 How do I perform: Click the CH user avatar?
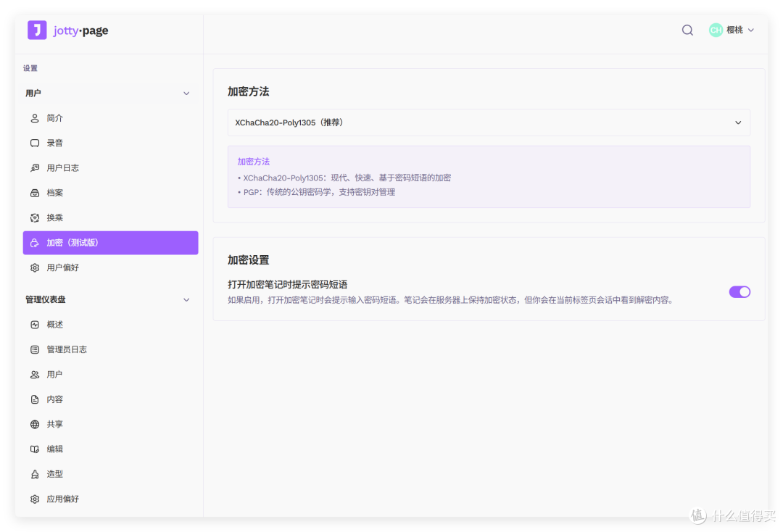coord(716,30)
